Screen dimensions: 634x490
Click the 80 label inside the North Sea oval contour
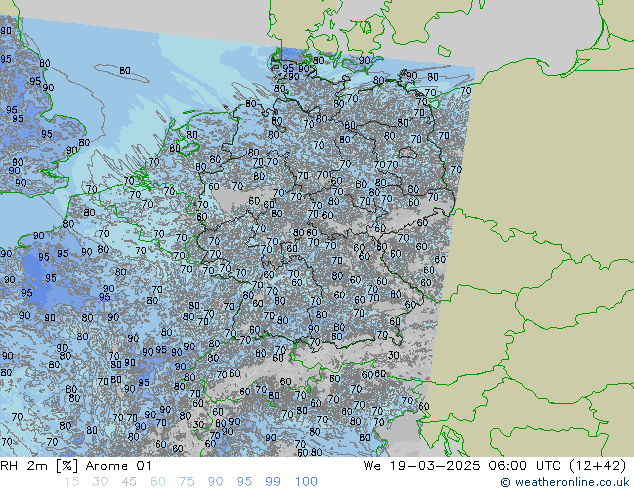(125, 71)
